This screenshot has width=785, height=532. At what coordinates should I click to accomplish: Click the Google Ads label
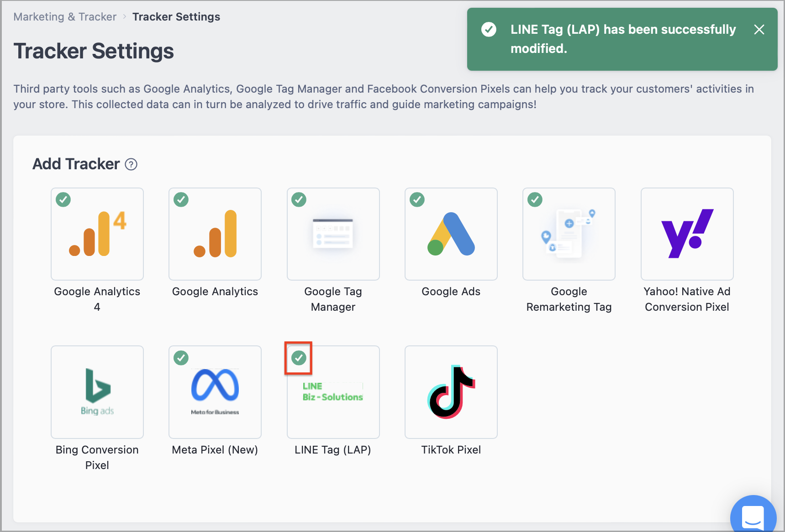451,292
